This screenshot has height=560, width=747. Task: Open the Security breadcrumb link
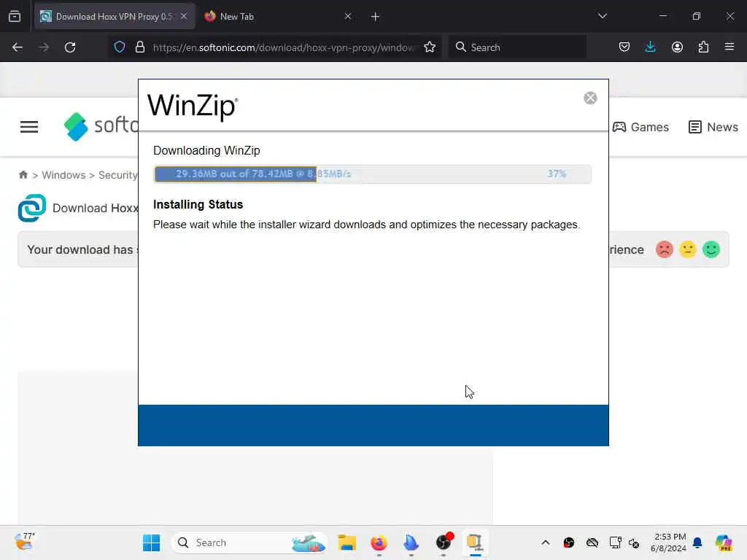117,175
